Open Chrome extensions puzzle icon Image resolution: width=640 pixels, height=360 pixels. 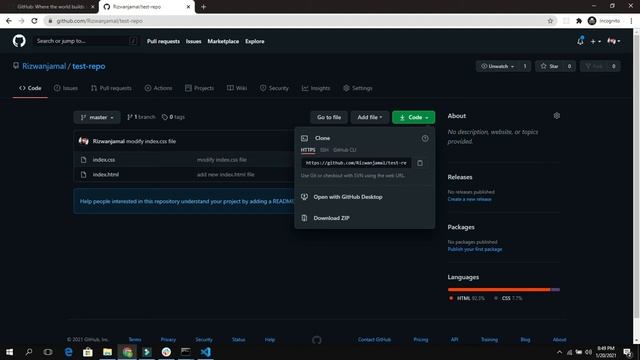(579, 21)
